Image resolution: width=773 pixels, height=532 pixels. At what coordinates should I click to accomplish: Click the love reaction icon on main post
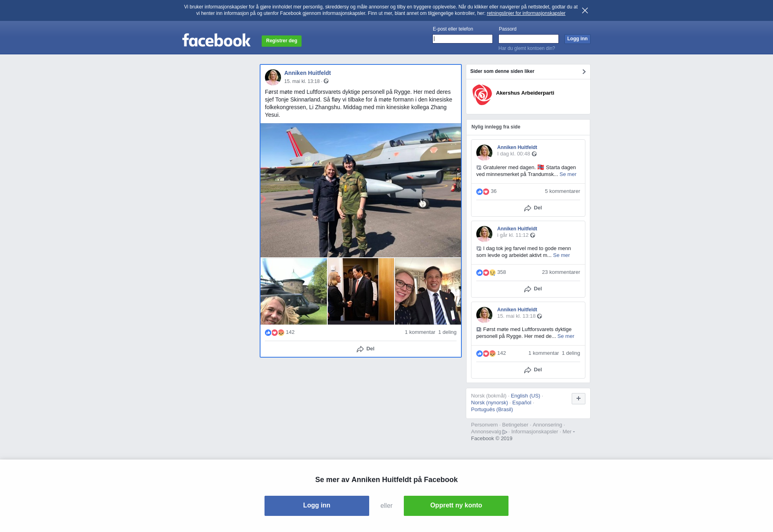tap(275, 333)
